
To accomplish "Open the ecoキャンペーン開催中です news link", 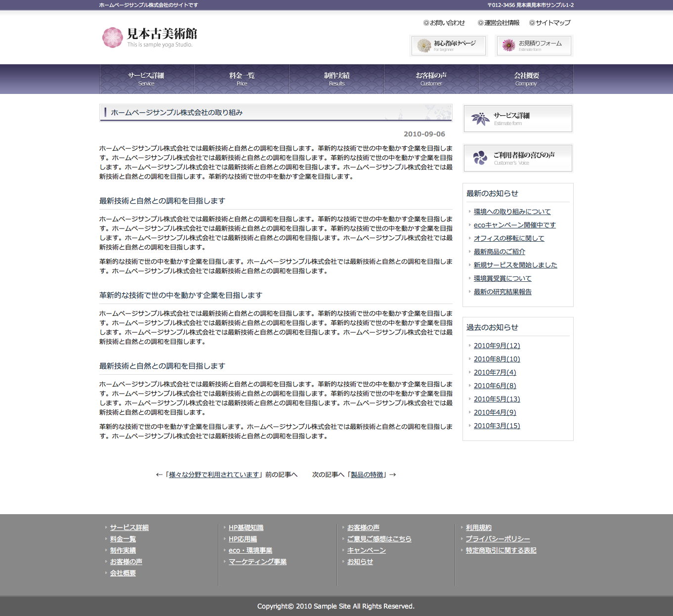I will pyautogui.click(x=514, y=225).
